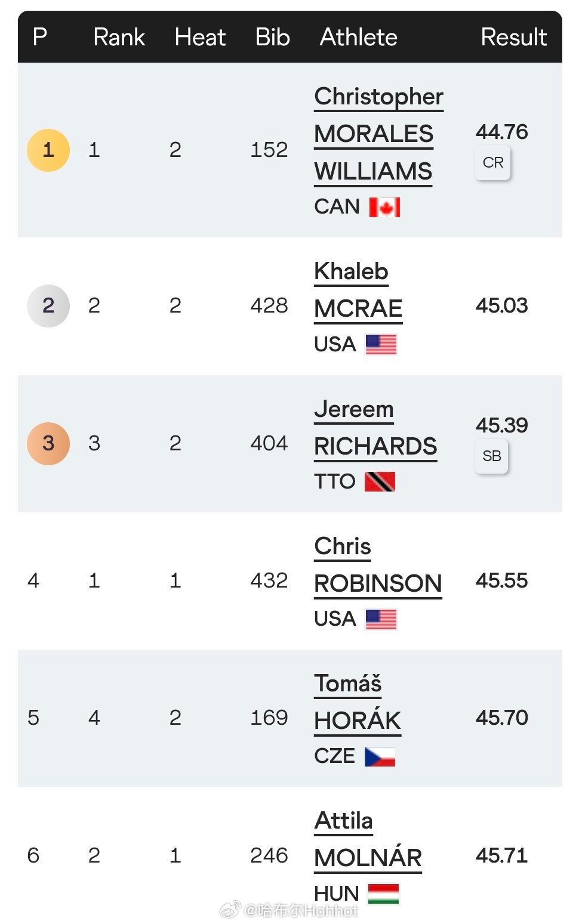Click the Hungary flag icon
The width and height of the screenshot is (579, 924).
coord(383,894)
